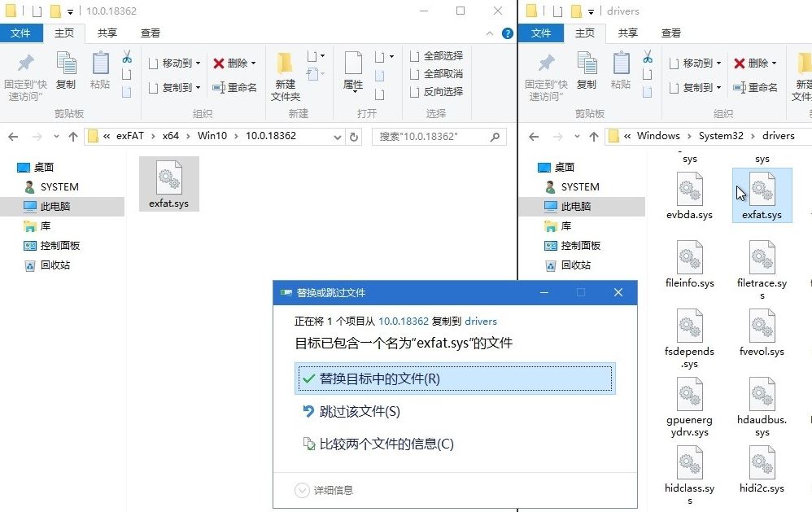Open the View tab in right window

671,33
